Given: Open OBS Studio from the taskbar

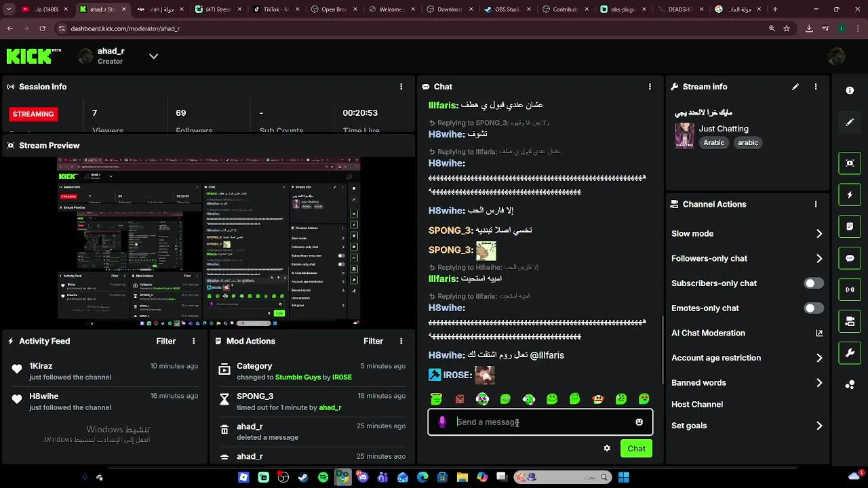Looking at the screenshot, I should [x=283, y=478].
